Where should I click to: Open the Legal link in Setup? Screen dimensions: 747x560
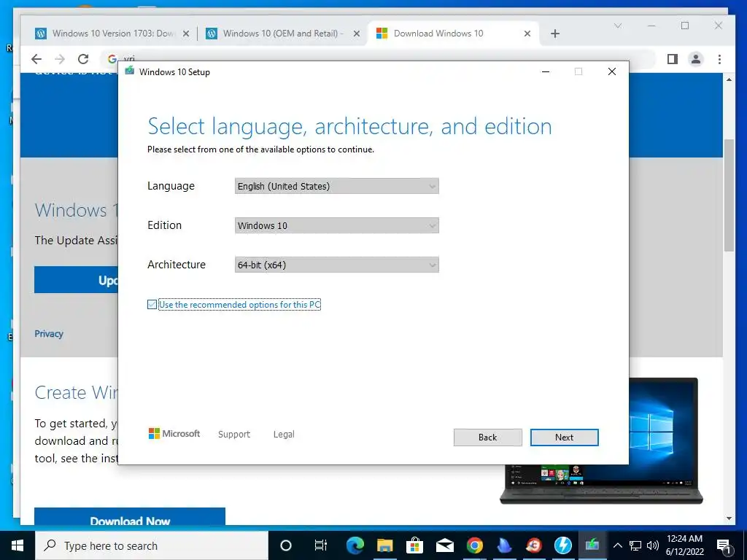pyautogui.click(x=284, y=435)
